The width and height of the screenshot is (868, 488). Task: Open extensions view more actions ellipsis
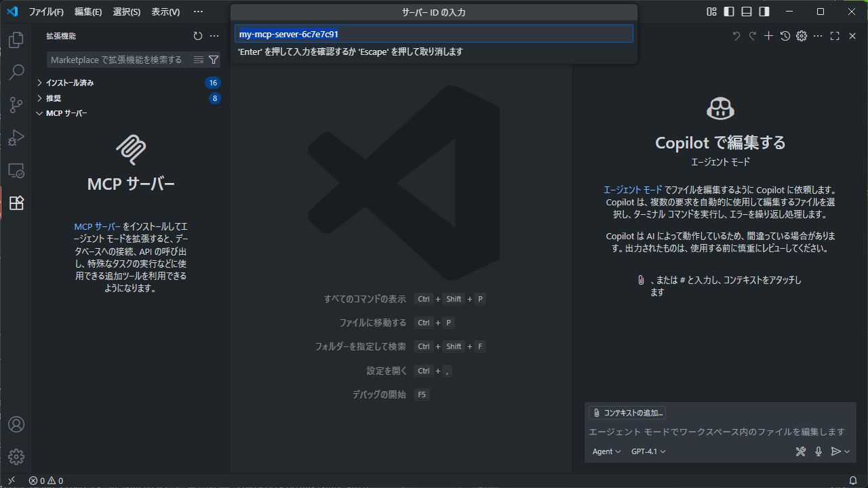click(x=214, y=36)
